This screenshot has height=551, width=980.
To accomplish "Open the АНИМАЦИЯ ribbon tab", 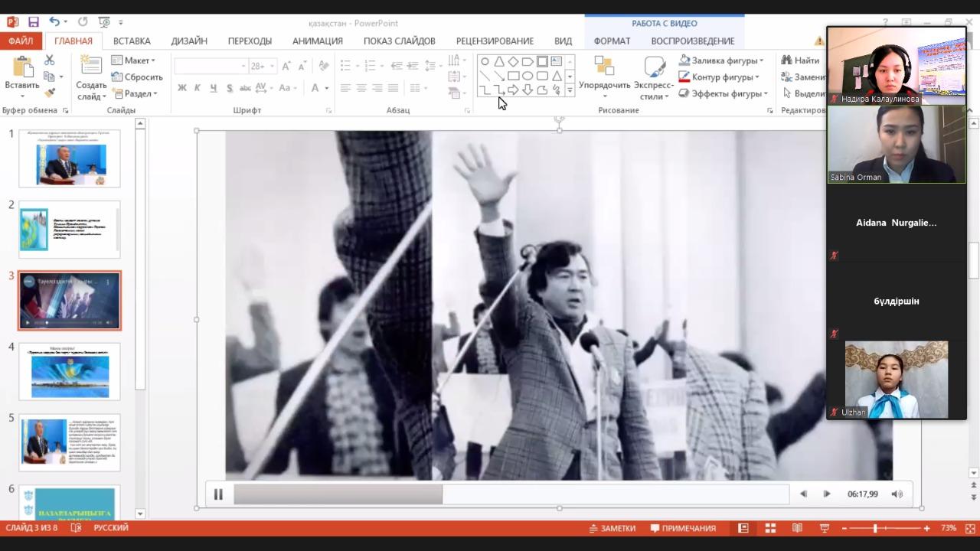I will [x=317, y=41].
